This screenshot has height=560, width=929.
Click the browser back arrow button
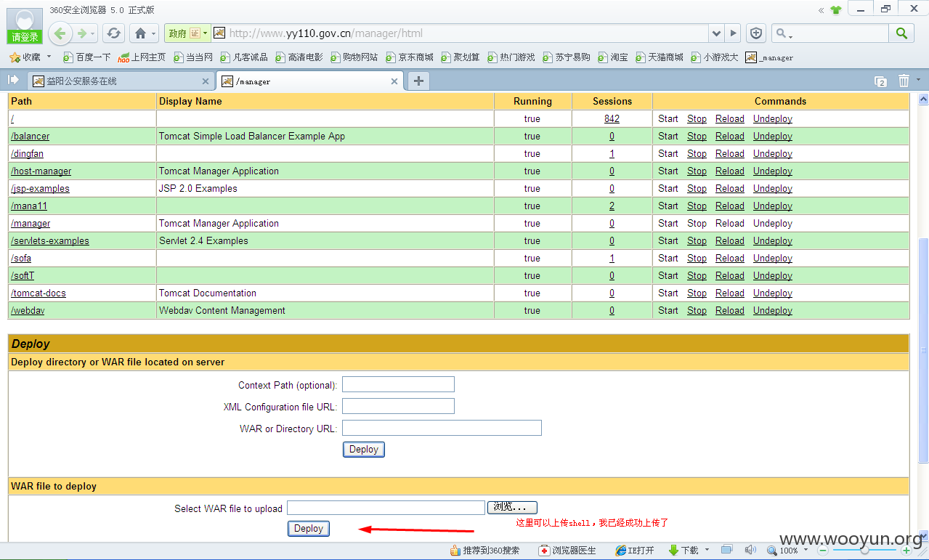point(60,33)
